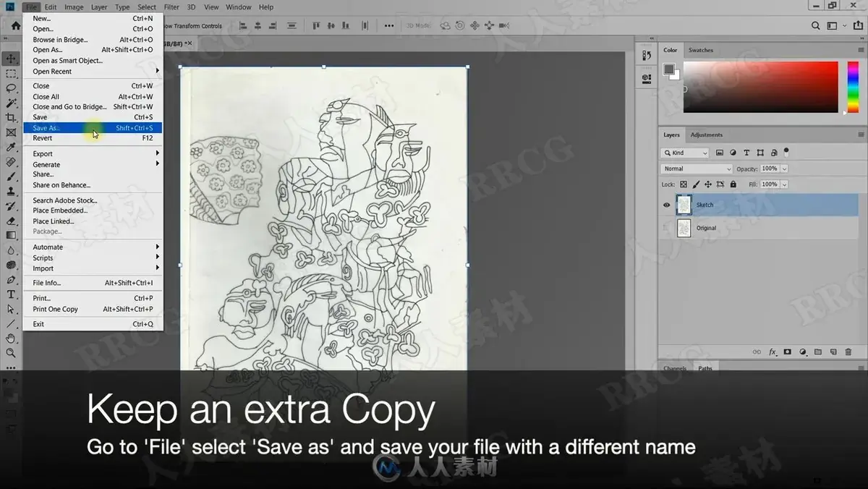Click the three-dots more align options
Viewport: 868px width, 489px height.
point(389,25)
